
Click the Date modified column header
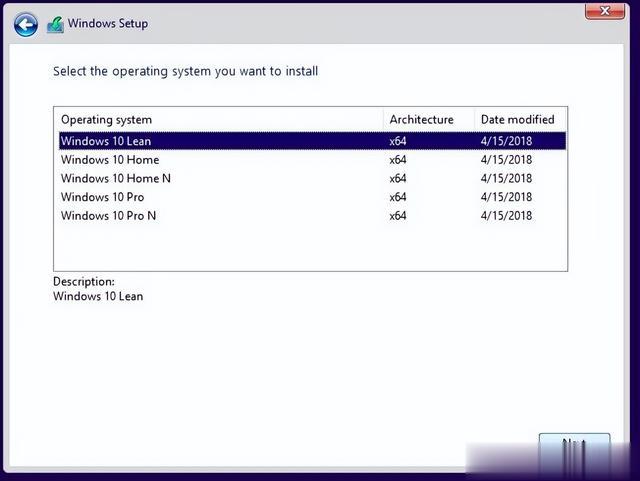coord(520,120)
